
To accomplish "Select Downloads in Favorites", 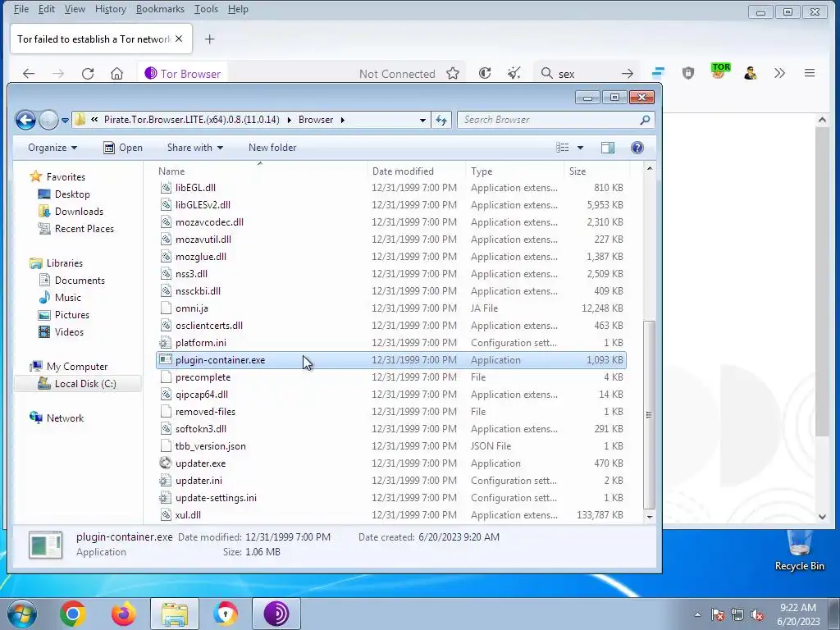I will 78,212.
